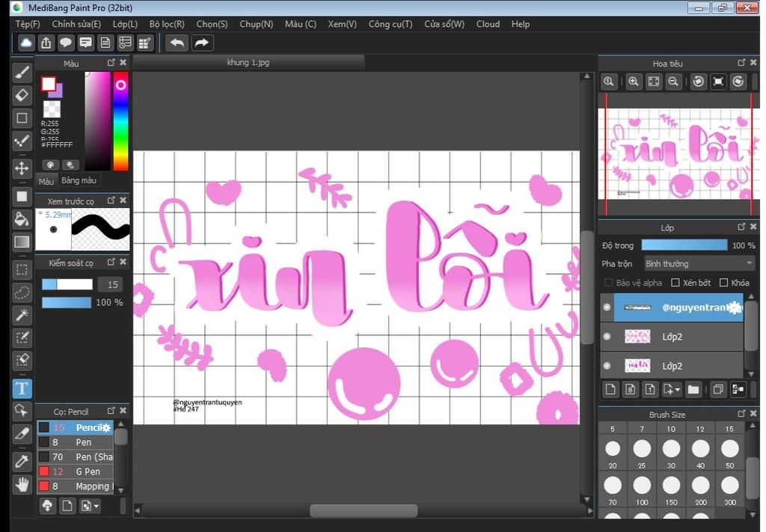Click the Hoa tiêu canvas preview thumbnail

(x=678, y=154)
